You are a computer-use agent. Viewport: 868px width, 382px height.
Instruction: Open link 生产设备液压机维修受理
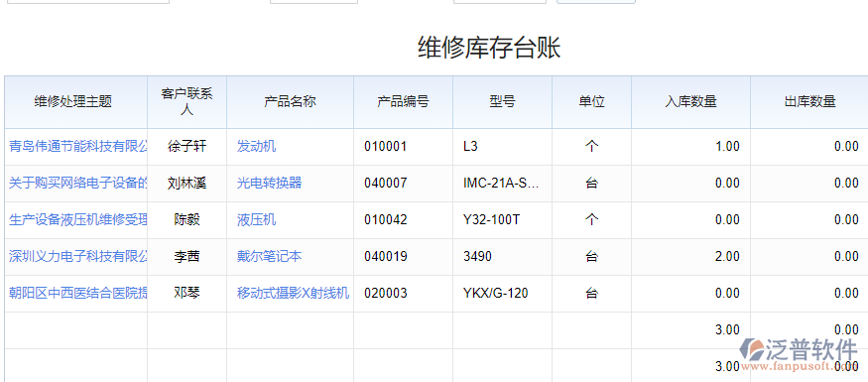[78, 220]
